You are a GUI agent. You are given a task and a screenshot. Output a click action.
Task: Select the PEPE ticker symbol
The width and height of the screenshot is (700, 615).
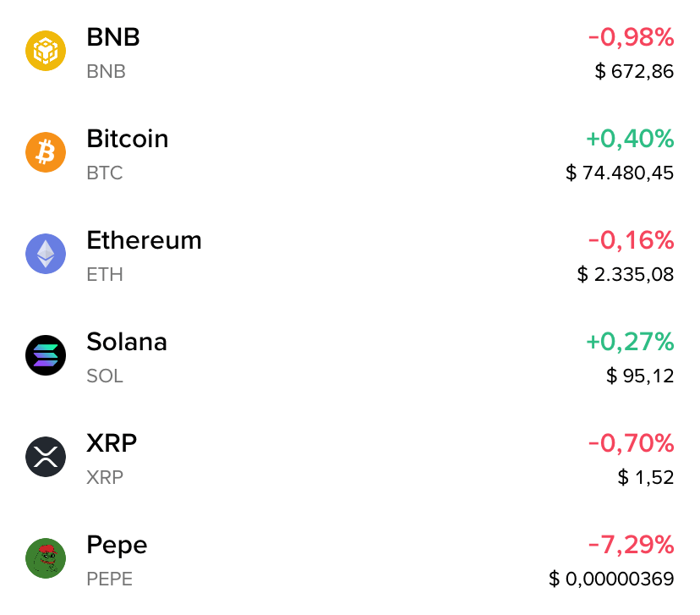click(x=110, y=579)
